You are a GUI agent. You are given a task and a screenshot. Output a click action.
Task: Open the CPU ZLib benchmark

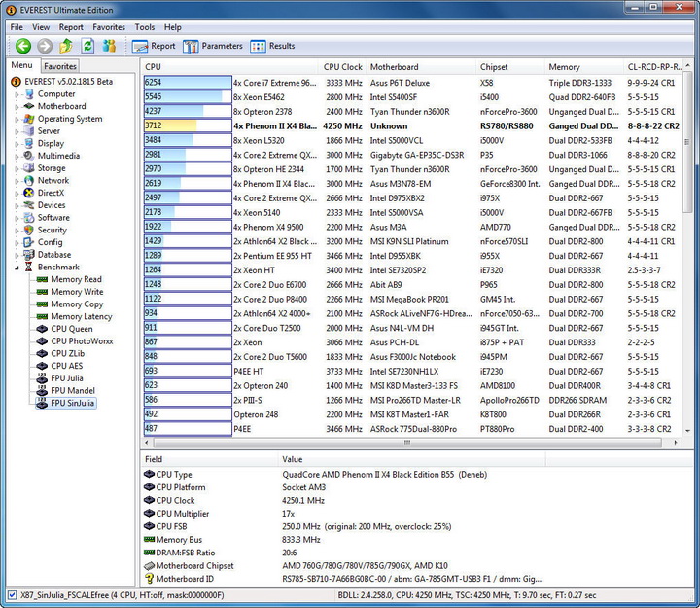click(x=67, y=354)
